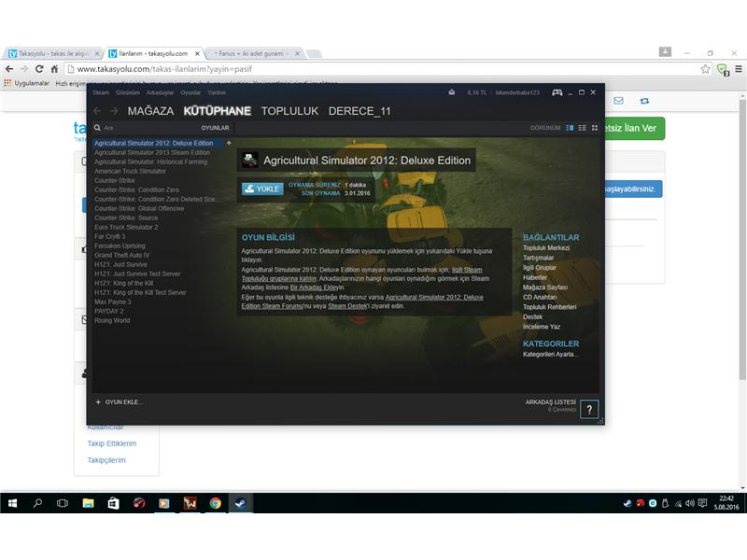Open Steam menu in Steam window
Image resolution: width=747 pixels, height=560 pixels.
(101, 92)
